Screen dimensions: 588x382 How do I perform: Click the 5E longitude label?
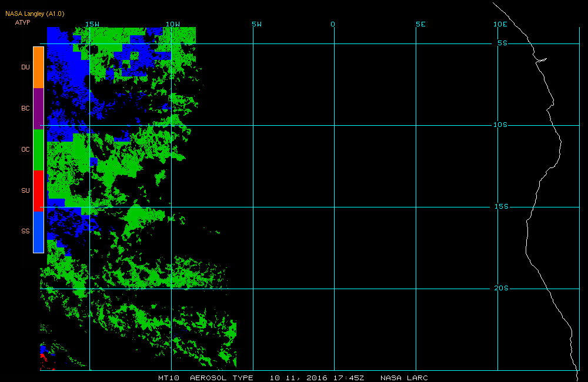[x=421, y=24]
